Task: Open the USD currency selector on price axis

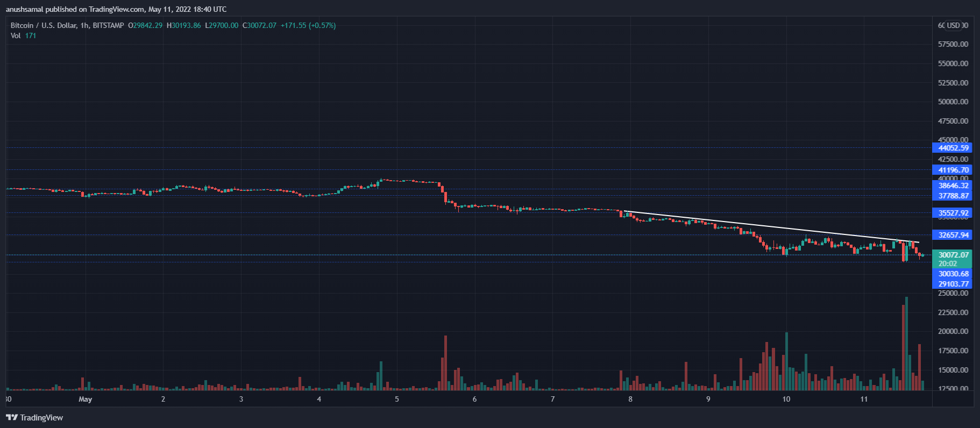Action: (953, 25)
